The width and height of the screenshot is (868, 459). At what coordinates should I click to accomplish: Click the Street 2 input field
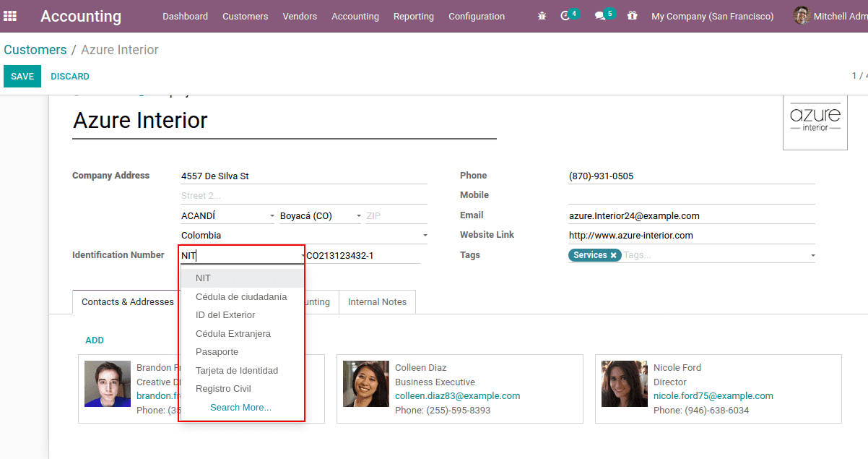tap(304, 196)
